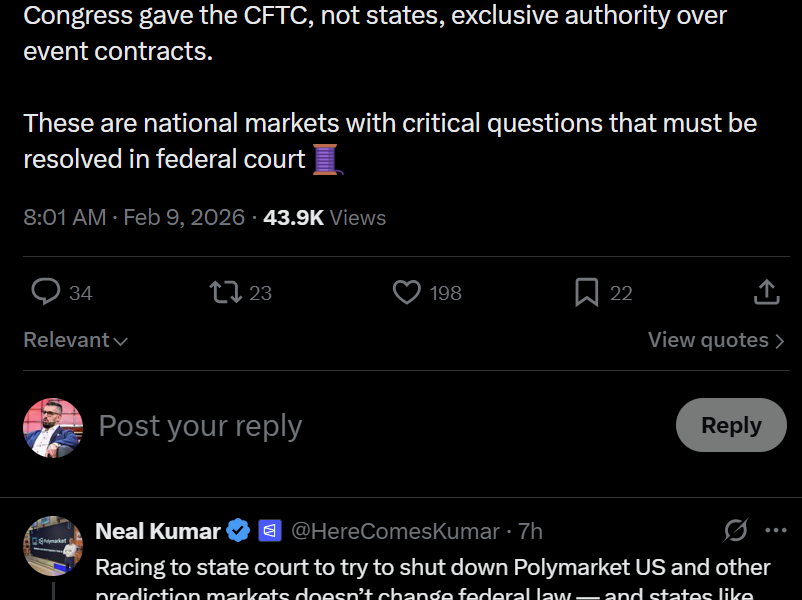This screenshot has width=802, height=600.
Task: Open @HereComesKumar handle link
Action: coord(395,531)
